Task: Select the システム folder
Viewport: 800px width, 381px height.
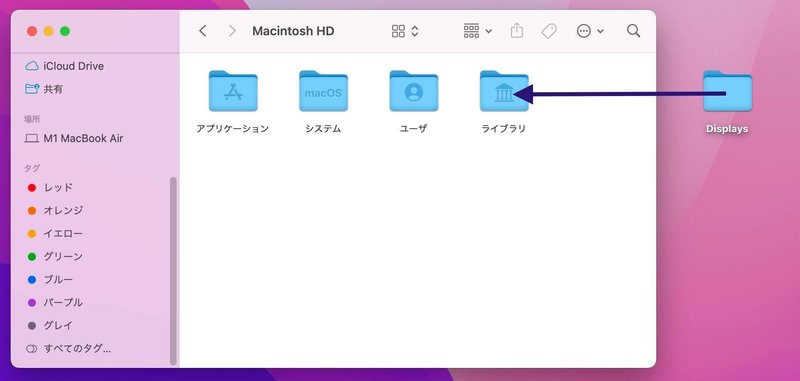Action: [x=323, y=102]
